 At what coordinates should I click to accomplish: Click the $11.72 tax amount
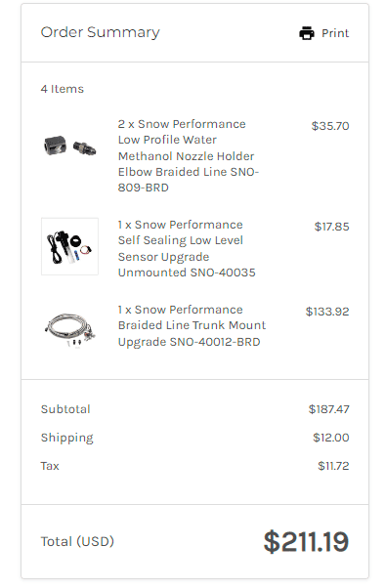pos(333,466)
